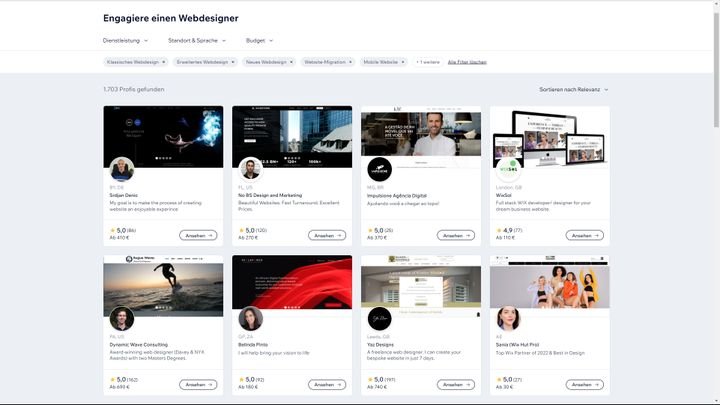Remove the Erweitertes Webdesign filter chip
The image size is (720, 405).
point(233,62)
